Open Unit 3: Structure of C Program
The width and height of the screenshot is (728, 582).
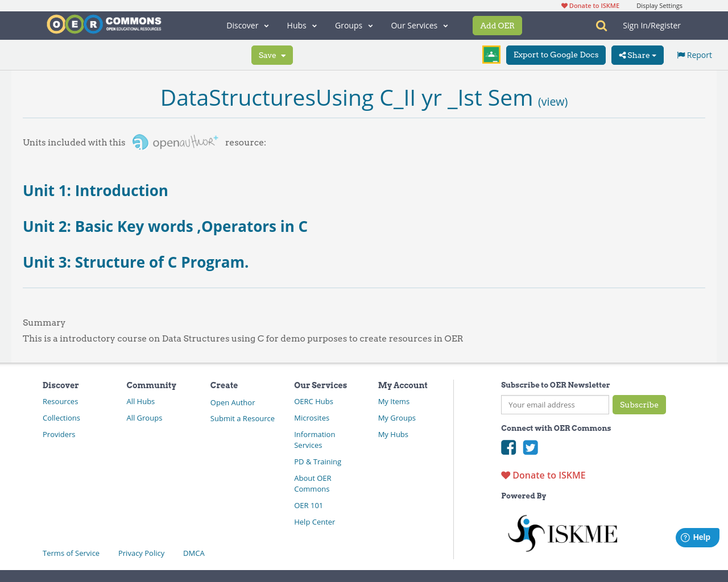click(136, 262)
